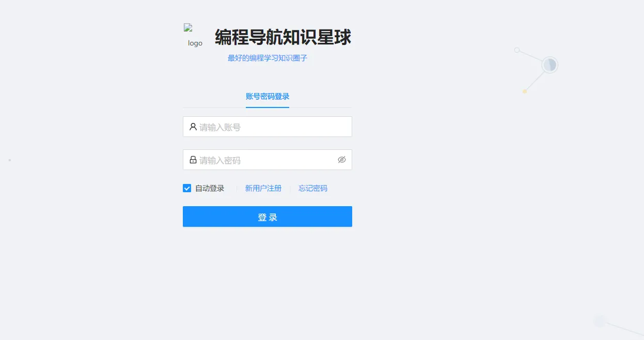
Task: Click the logo image beside the title
Action: coord(195,36)
